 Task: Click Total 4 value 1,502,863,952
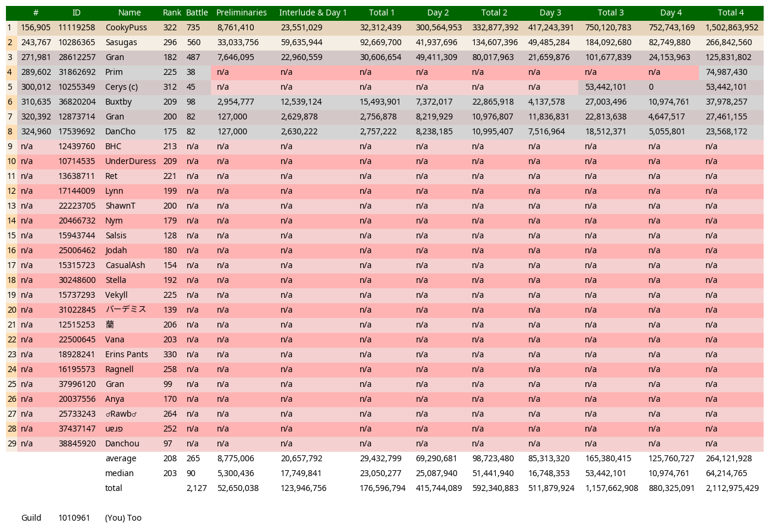click(x=732, y=27)
